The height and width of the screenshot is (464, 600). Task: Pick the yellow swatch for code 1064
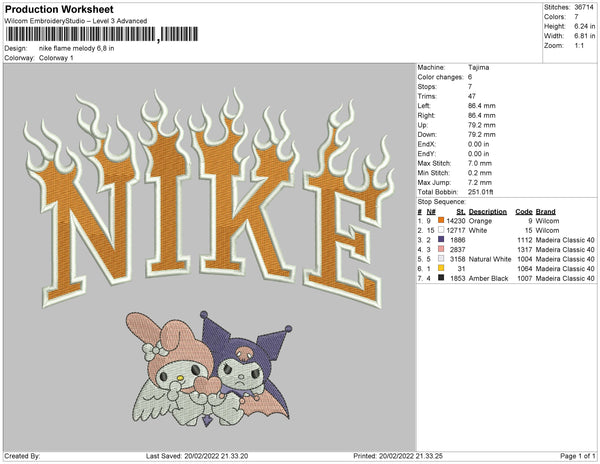pos(441,268)
